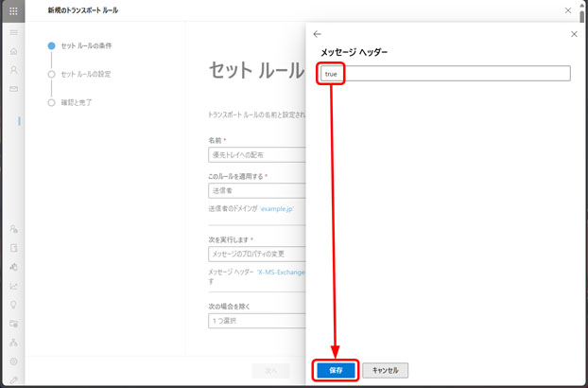Select the セット ルールの条件 step
Viewport: 588px width, 388px height.
click(x=79, y=45)
